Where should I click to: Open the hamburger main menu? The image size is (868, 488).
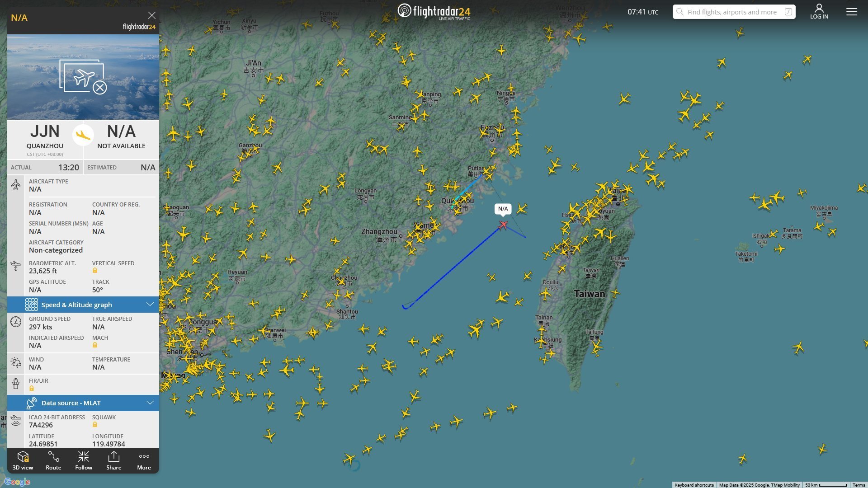pos(852,12)
